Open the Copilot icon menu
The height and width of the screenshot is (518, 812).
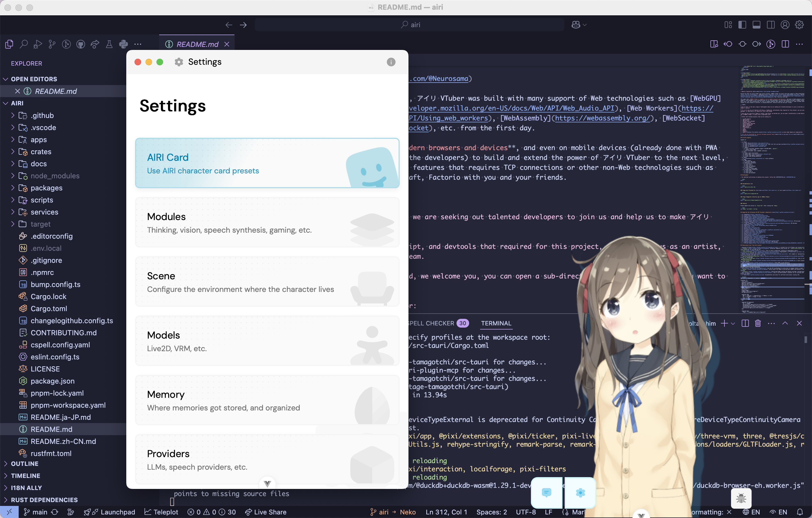[579, 25]
